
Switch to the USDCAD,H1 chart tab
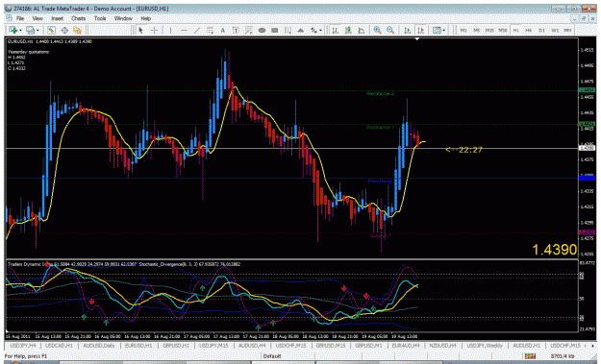tap(59, 346)
